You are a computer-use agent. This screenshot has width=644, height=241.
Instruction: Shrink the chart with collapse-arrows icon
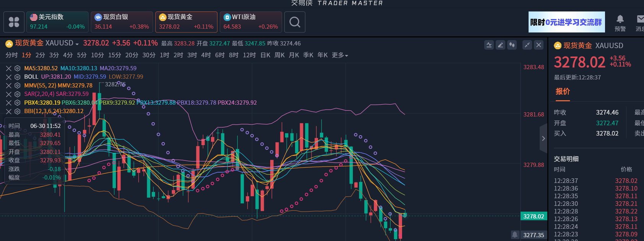(x=527, y=45)
